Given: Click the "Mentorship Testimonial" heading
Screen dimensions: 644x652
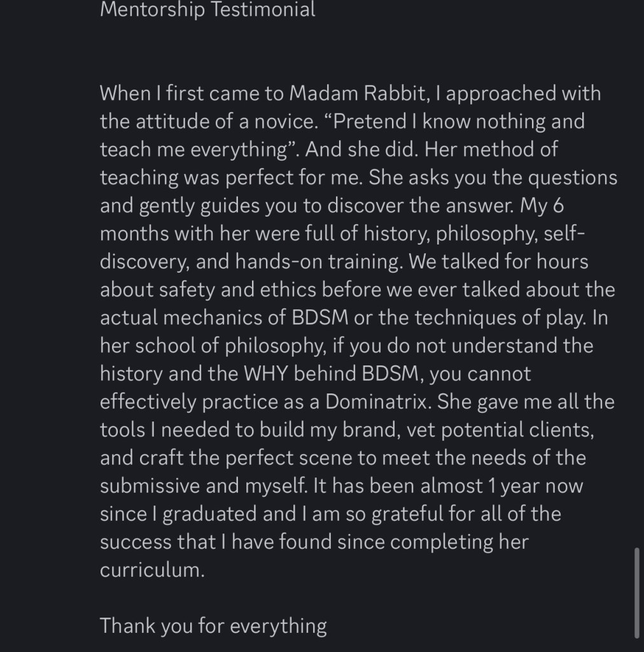Looking at the screenshot, I should (x=207, y=10).
